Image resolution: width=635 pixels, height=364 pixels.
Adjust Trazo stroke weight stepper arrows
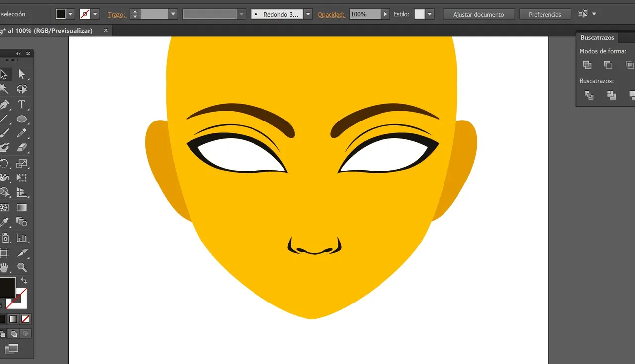[135, 14]
